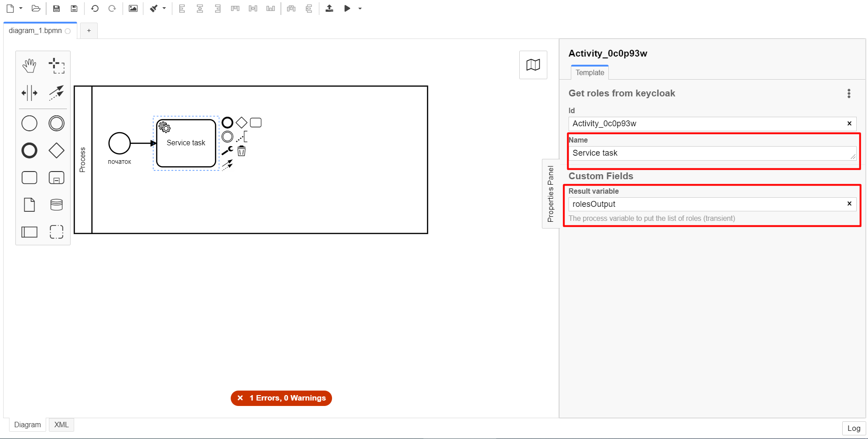This screenshot has width=868, height=439.
Task: Connect using sequence flow arrow in context pad
Action: pos(228,165)
